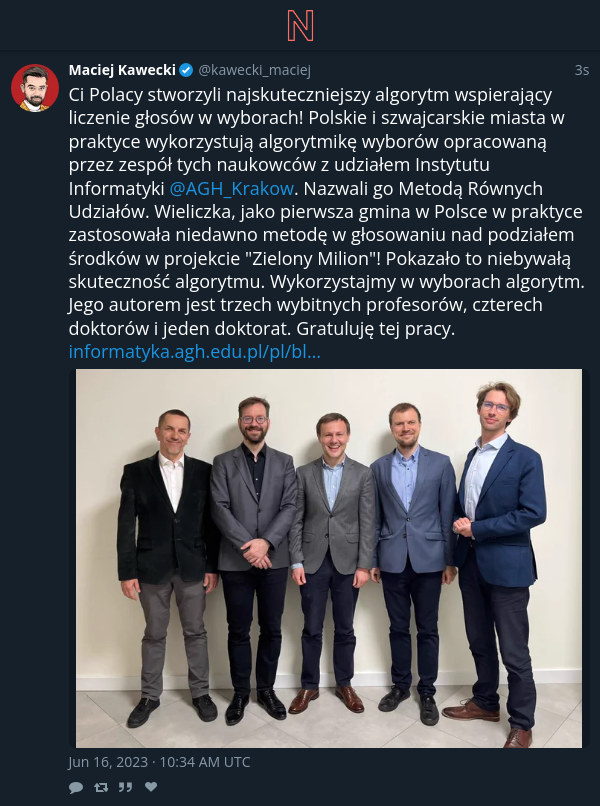Screen dimensions: 600x806
Task: Click the quote marks icon
Action: (x=125, y=787)
